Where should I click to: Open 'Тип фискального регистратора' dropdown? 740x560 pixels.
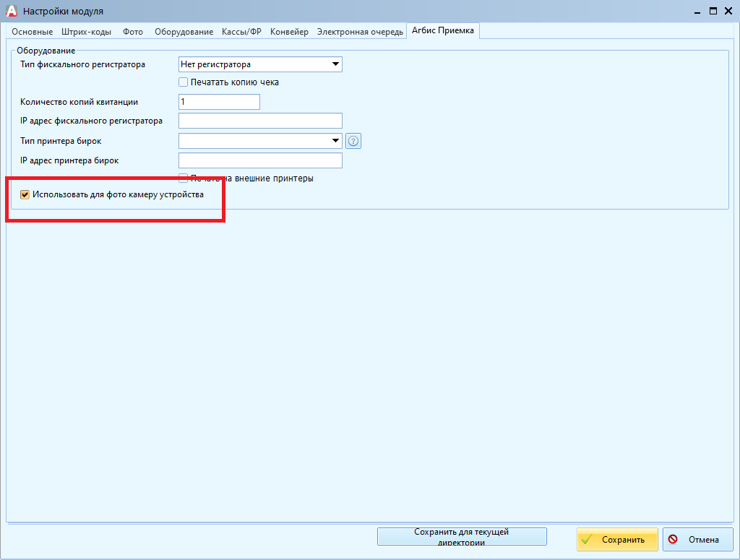click(260, 64)
